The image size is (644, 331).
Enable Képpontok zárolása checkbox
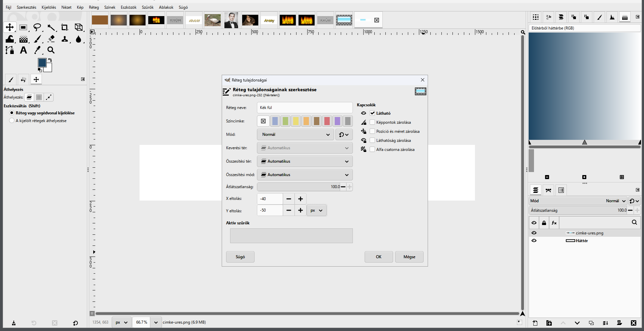coord(372,122)
